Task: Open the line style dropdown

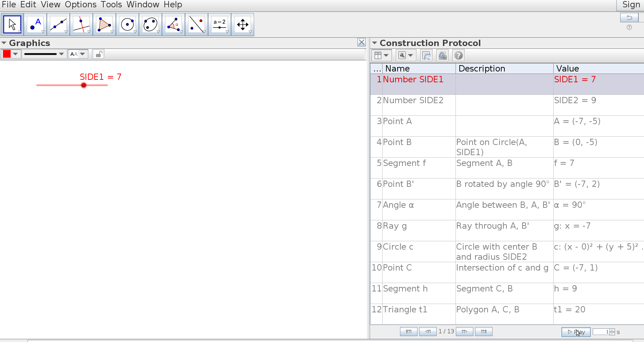Action: point(44,54)
